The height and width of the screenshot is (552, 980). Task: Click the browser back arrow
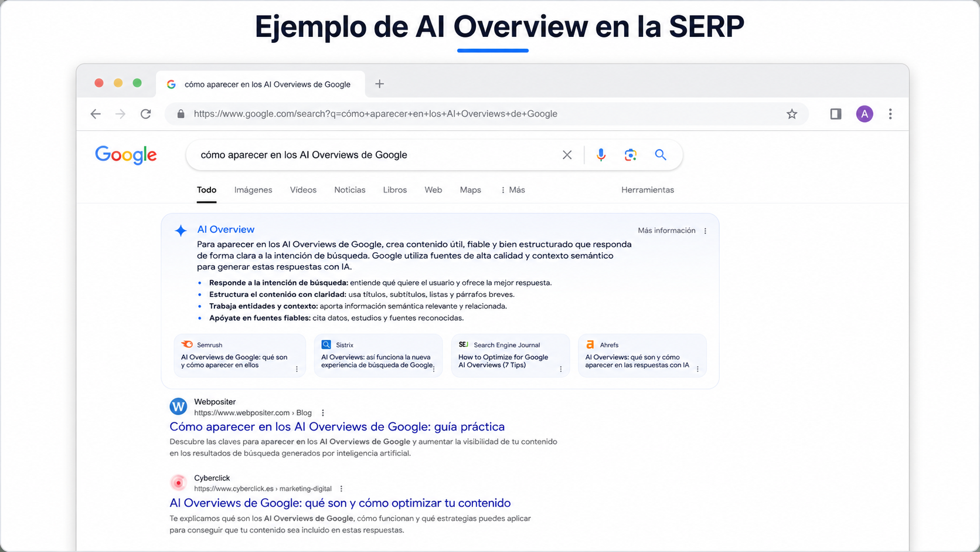click(x=96, y=114)
